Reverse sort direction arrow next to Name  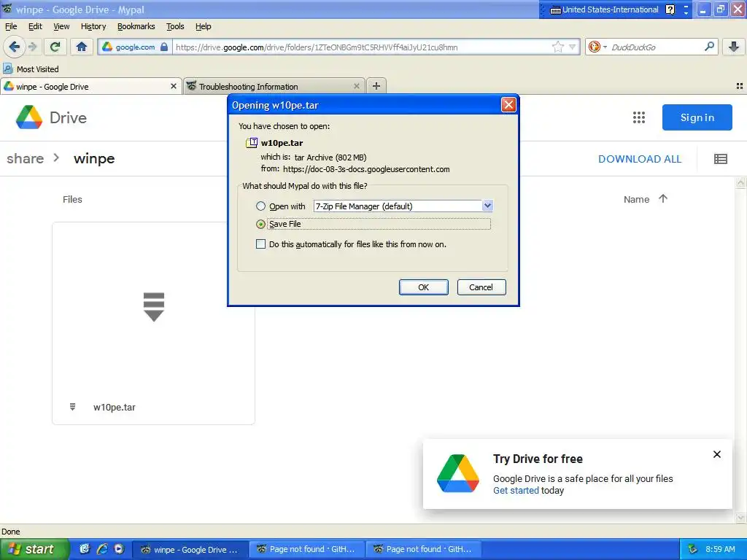click(x=663, y=199)
